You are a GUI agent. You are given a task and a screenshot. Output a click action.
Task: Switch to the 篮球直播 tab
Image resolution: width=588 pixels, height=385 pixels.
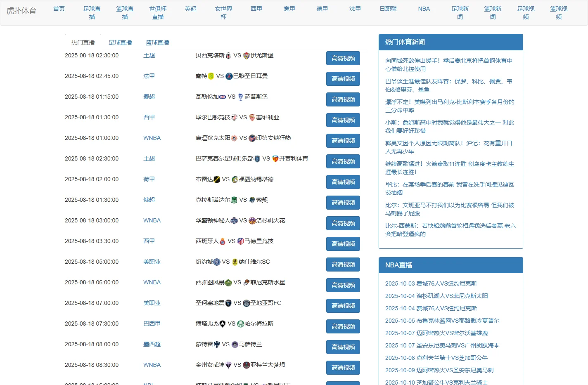[157, 43]
